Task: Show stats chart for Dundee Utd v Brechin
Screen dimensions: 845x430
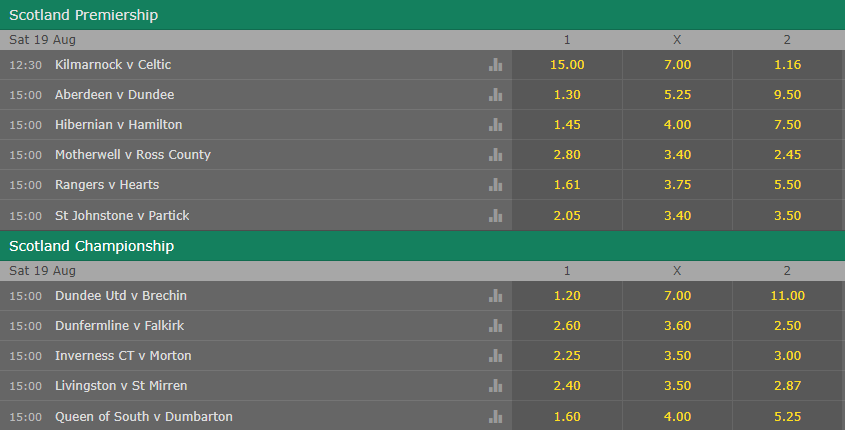Action: click(495, 296)
